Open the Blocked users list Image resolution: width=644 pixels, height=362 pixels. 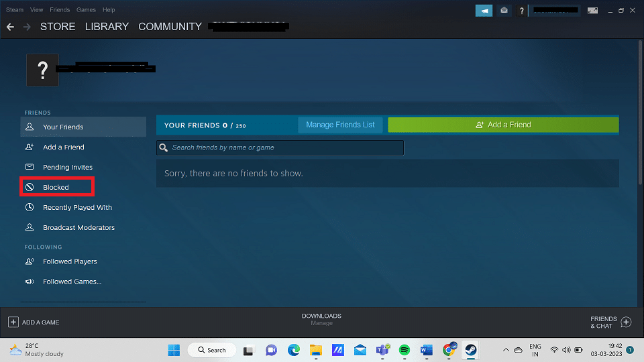(57, 187)
